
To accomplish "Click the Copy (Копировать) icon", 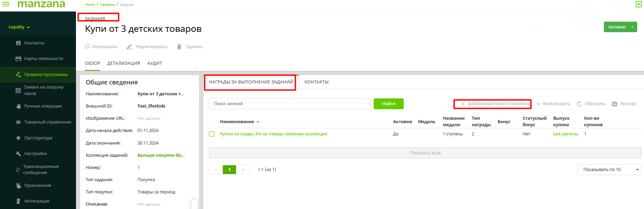I will (87, 47).
